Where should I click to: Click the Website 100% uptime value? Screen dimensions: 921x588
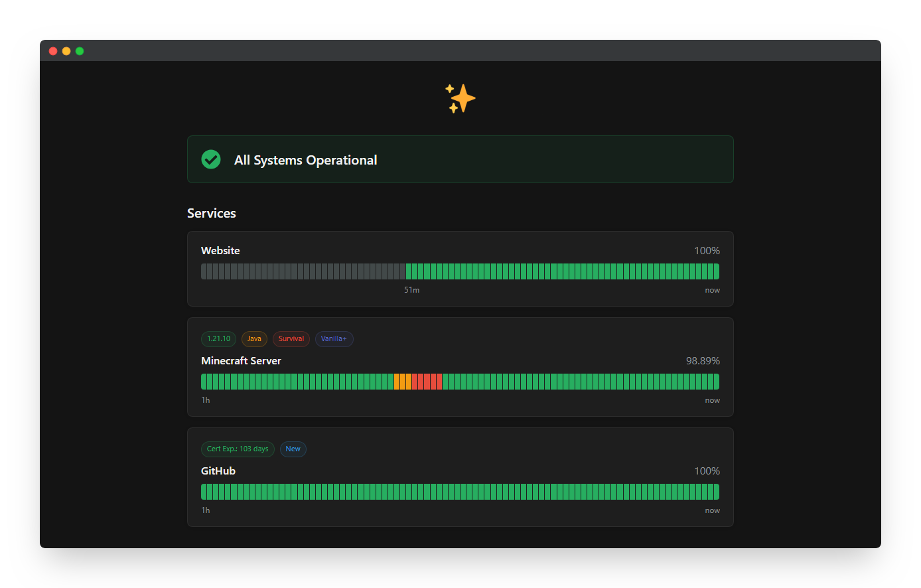click(x=707, y=251)
